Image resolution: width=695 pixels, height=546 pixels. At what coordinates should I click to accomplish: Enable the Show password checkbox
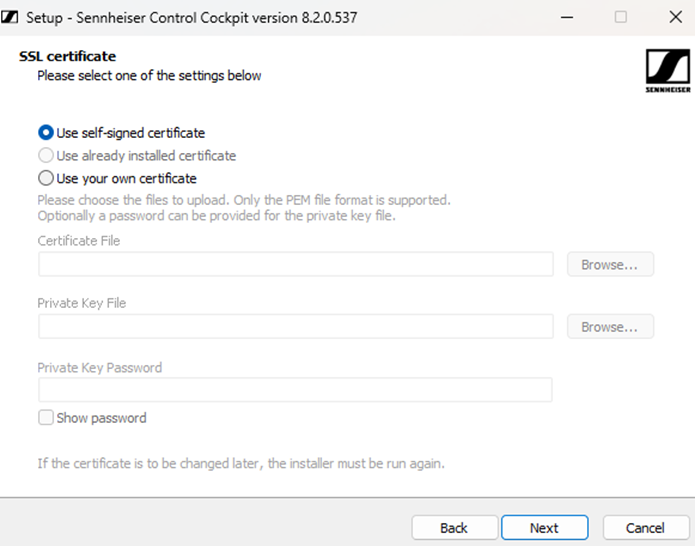click(x=46, y=418)
